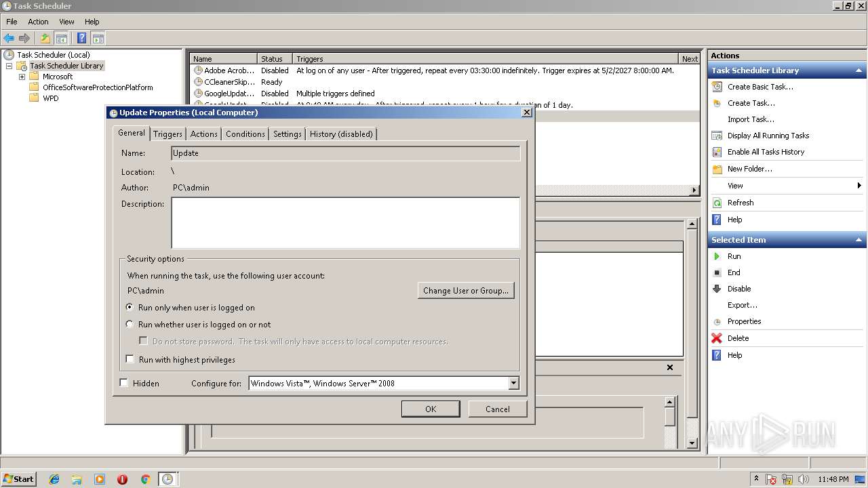The height and width of the screenshot is (488, 868).
Task: Collapse the Task Scheduler Library actions section
Action: [x=859, y=70]
